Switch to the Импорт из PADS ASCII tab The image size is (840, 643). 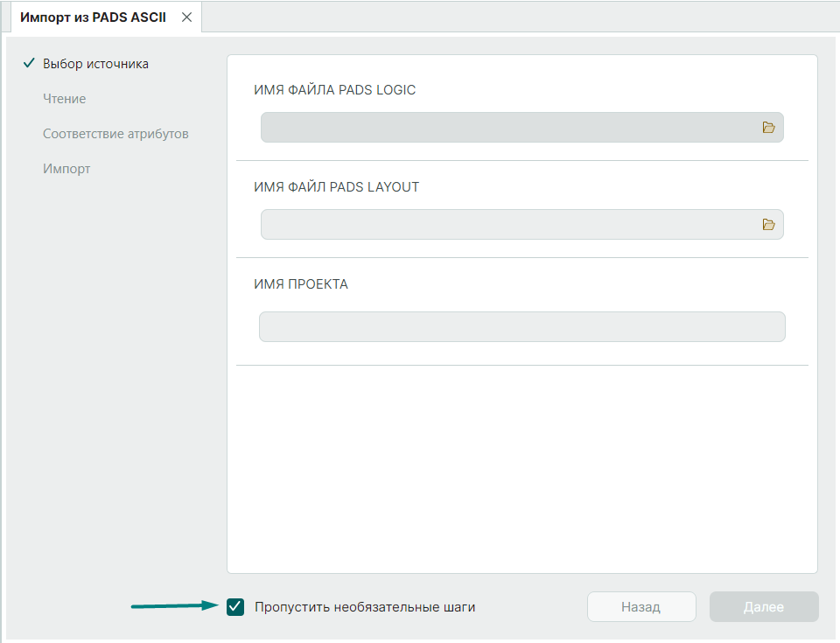click(x=93, y=17)
